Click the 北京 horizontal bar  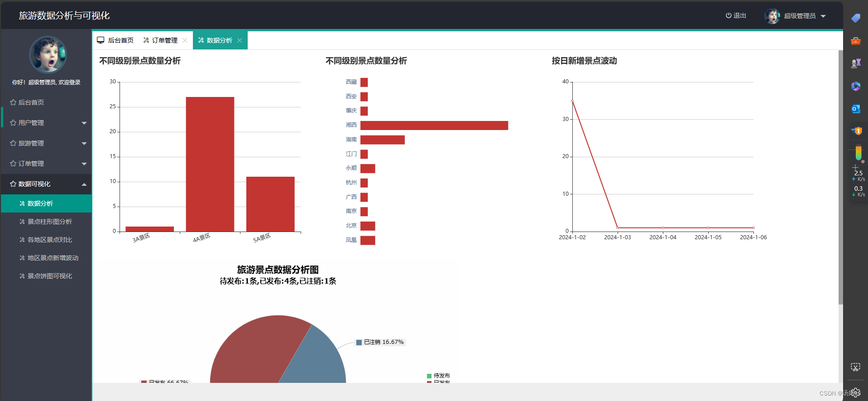(368, 226)
